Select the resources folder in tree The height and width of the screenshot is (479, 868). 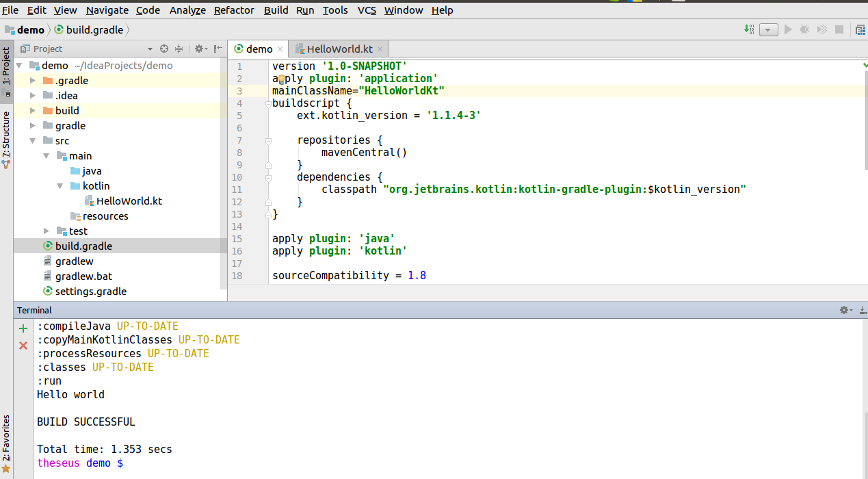click(x=98, y=216)
